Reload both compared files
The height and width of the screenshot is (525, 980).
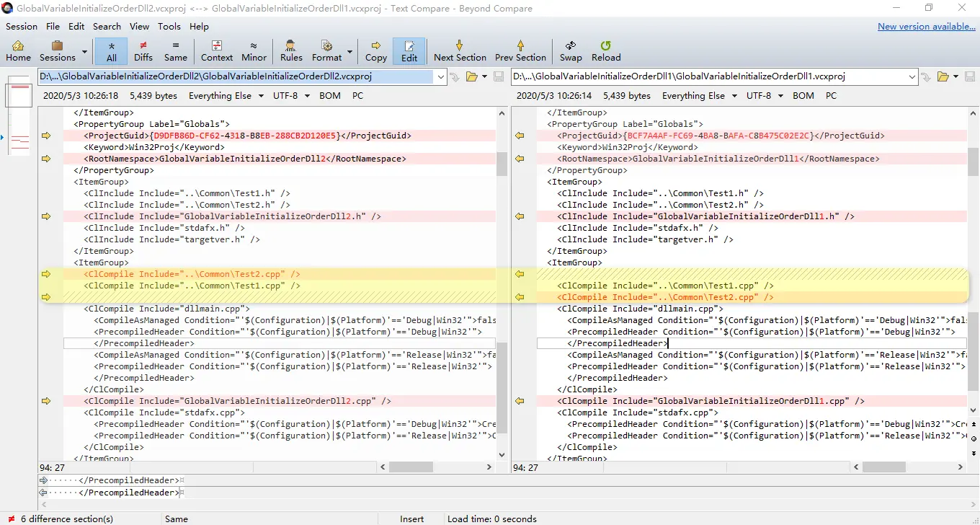[605, 50]
